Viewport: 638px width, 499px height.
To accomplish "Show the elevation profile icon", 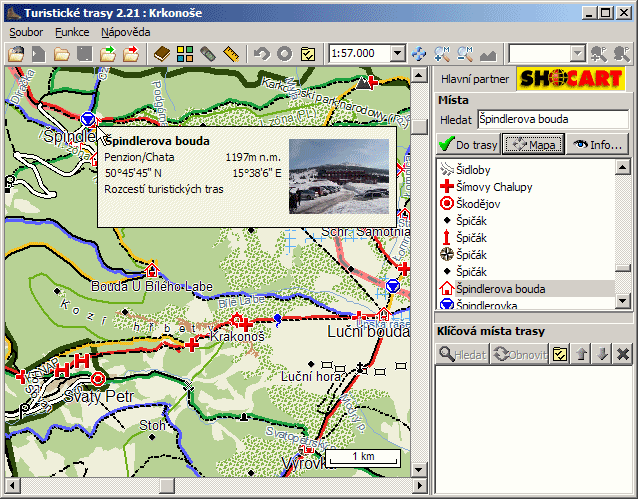I will tap(488, 54).
